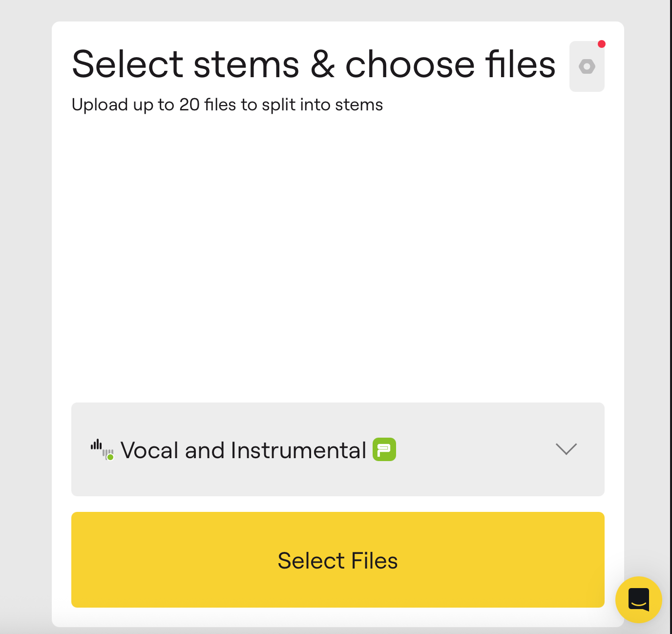Open the yellow chat support bubble
This screenshot has width=672, height=634.
638,599
